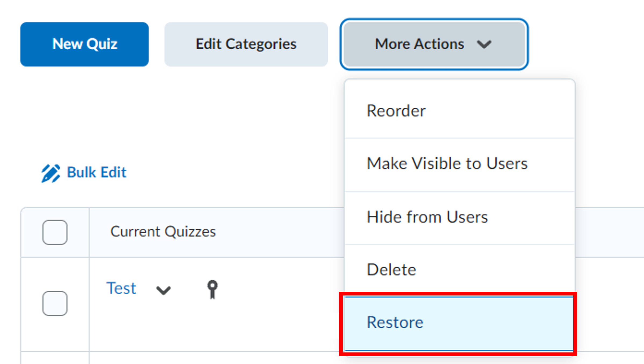
Task: Check the checkbox for the Test quiz
Action: (x=55, y=303)
